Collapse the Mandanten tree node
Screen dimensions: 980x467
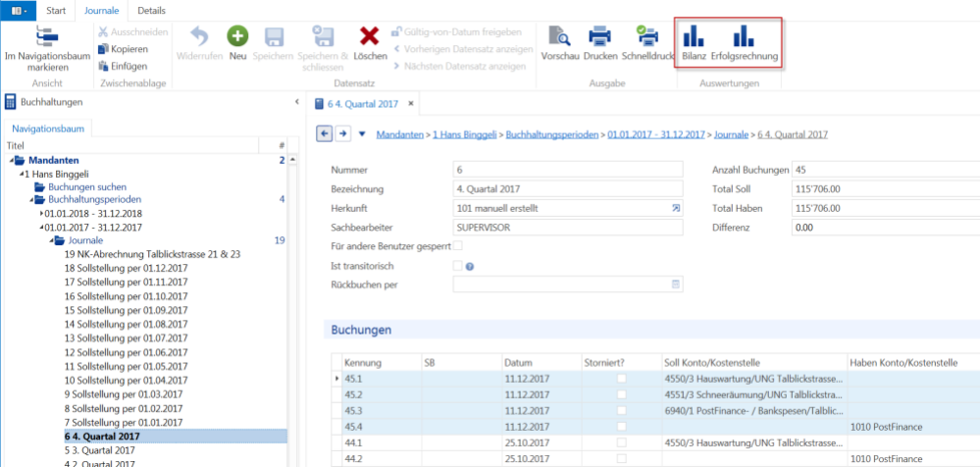(12, 161)
